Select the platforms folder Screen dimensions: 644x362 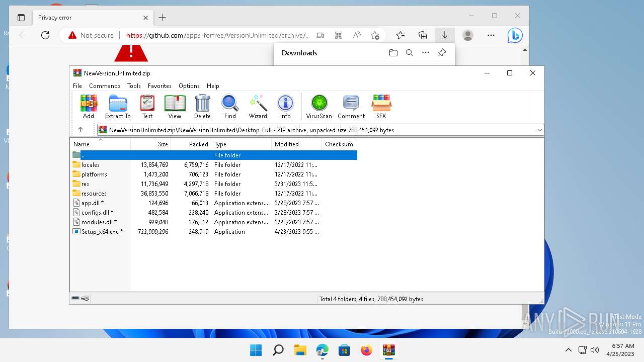coord(94,174)
